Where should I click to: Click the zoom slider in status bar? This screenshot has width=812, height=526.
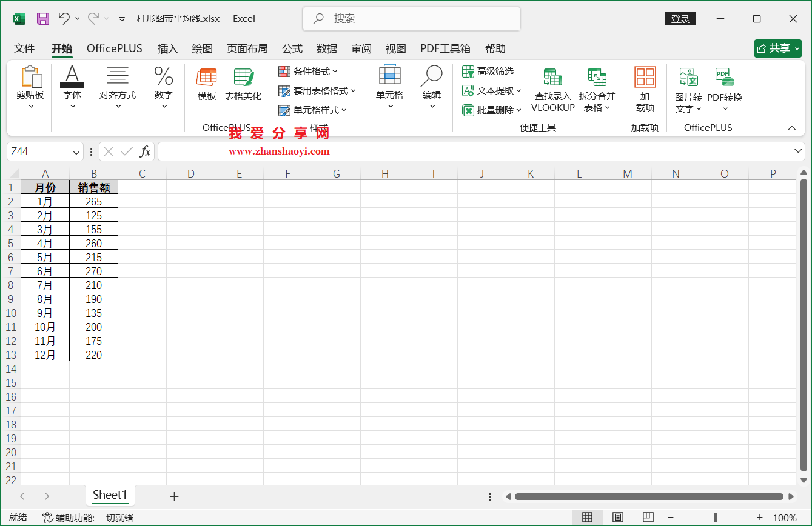click(716, 518)
